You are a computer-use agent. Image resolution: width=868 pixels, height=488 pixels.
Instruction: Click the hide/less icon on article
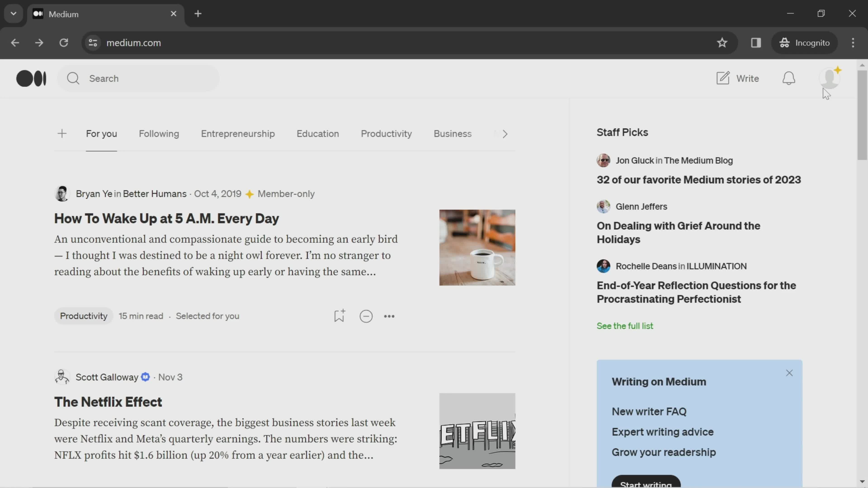pyautogui.click(x=366, y=316)
